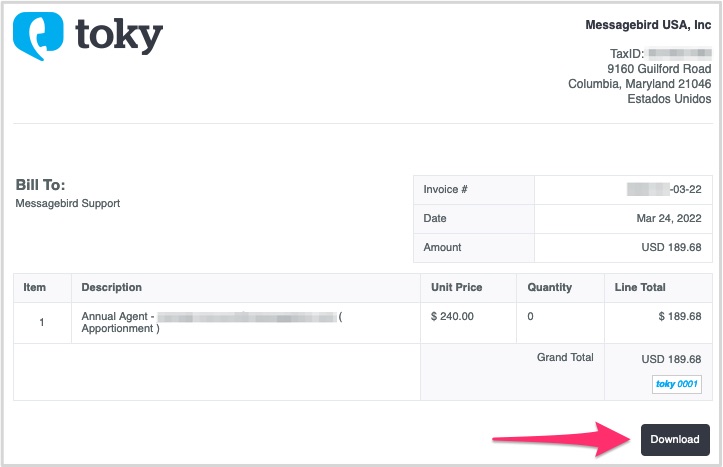
Task: Click the Toky speech bubble logo icon
Action: [38, 36]
